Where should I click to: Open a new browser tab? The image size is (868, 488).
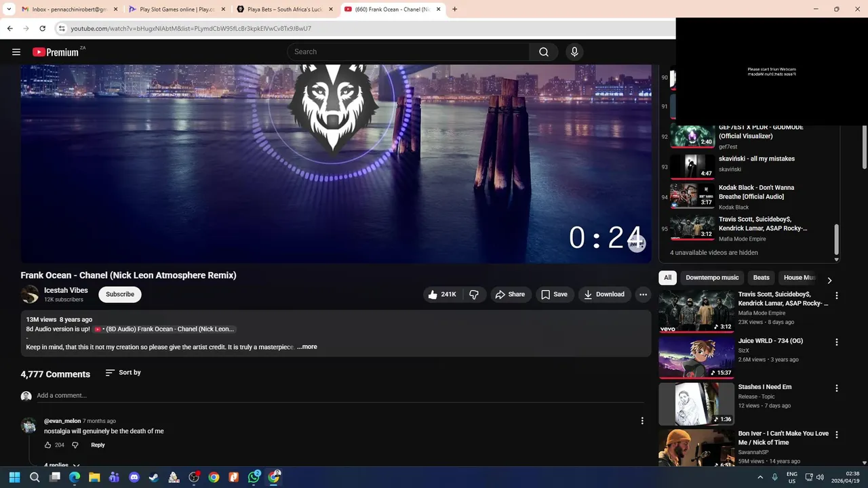454,9
